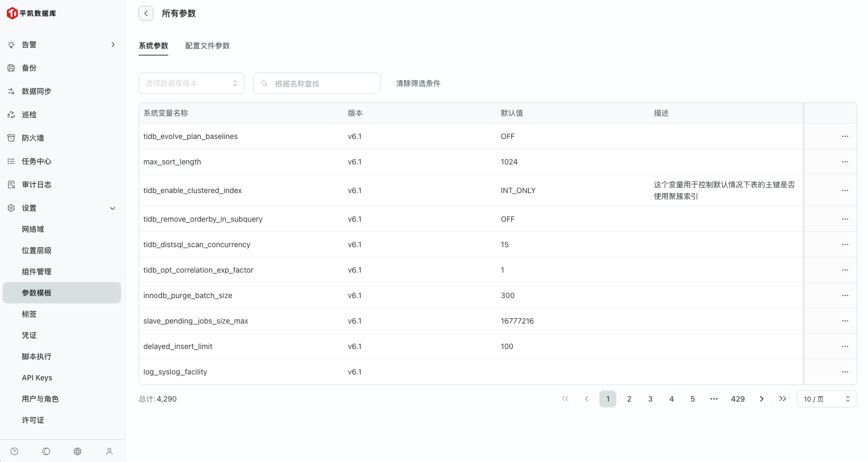Open the language globe icon
Image resolution: width=868 pixels, height=462 pixels.
pyautogui.click(x=78, y=451)
